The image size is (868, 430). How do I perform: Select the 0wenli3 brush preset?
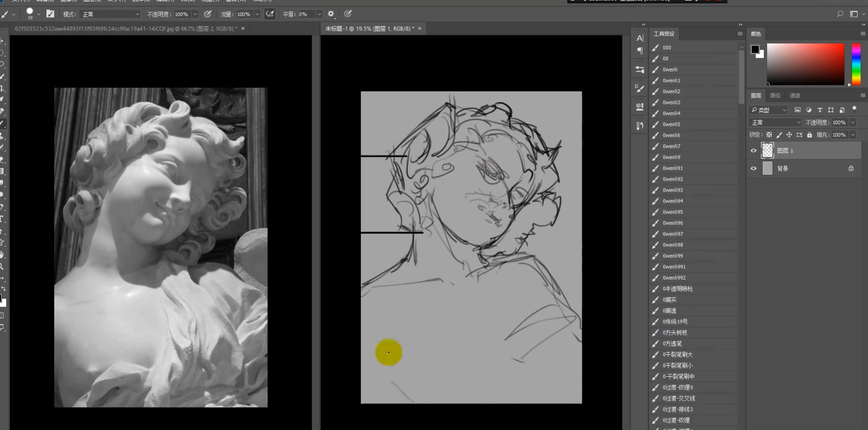tap(694, 102)
